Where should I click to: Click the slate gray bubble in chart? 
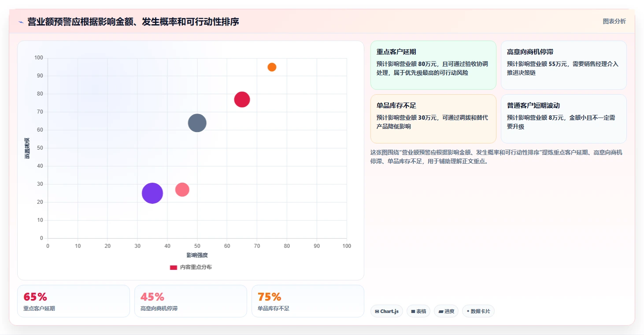pos(197,123)
